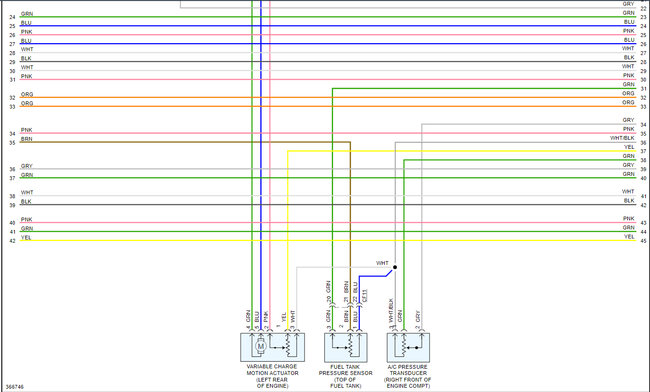
Task: Click the ORG label at left number 32
Action: (27, 94)
